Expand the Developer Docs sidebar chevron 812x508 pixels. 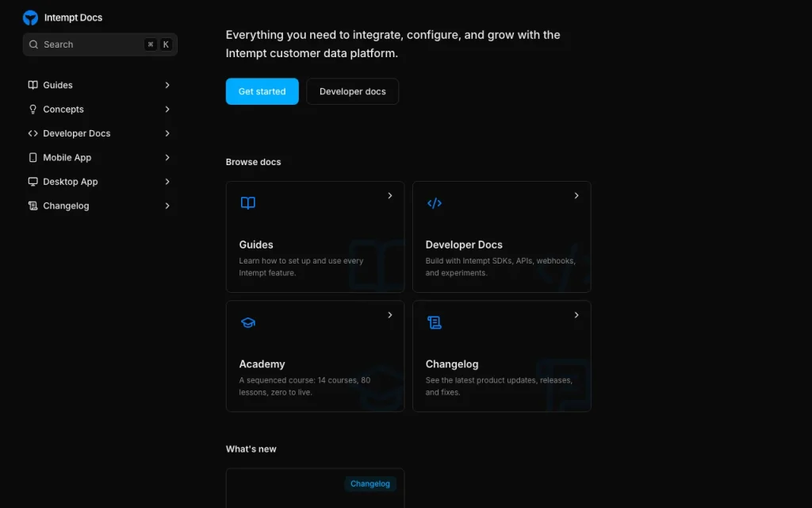tap(167, 133)
